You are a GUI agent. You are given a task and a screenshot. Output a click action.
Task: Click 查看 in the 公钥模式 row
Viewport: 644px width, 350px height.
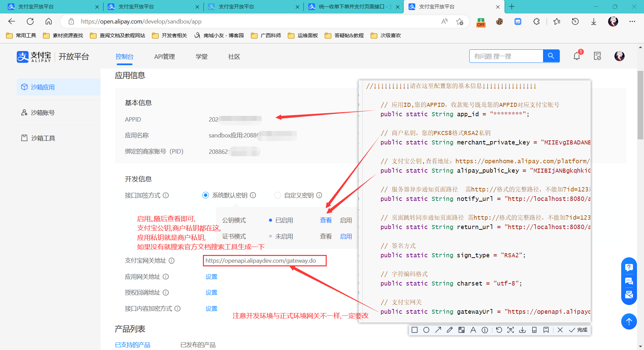(x=326, y=220)
